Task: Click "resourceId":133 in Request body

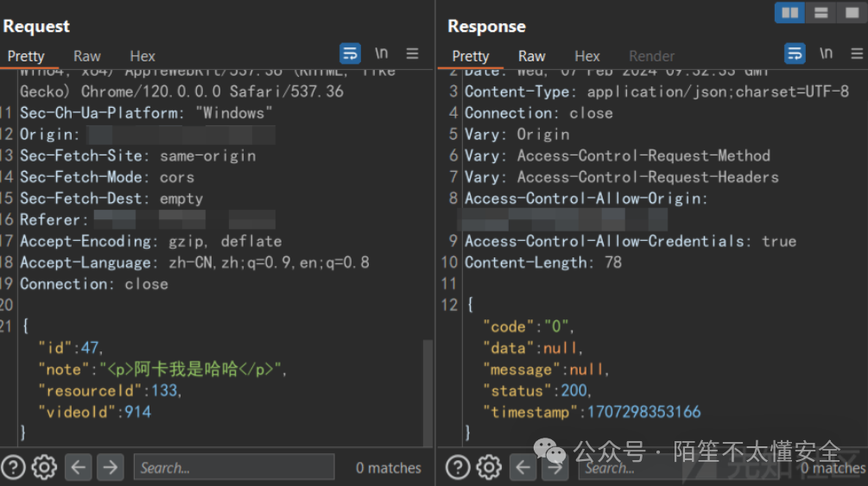Action: pos(110,391)
